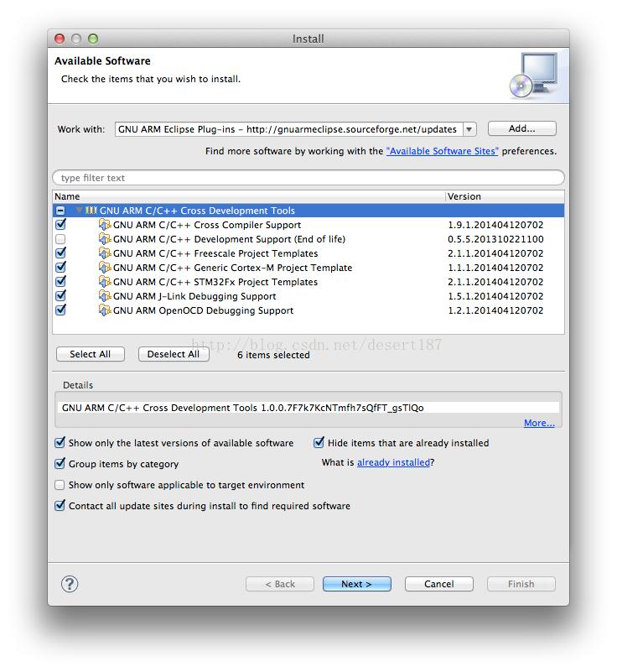Click the Generic Cortex-M Project Template icon
Image resolution: width=617 pixels, height=672 pixels.
click(x=105, y=268)
